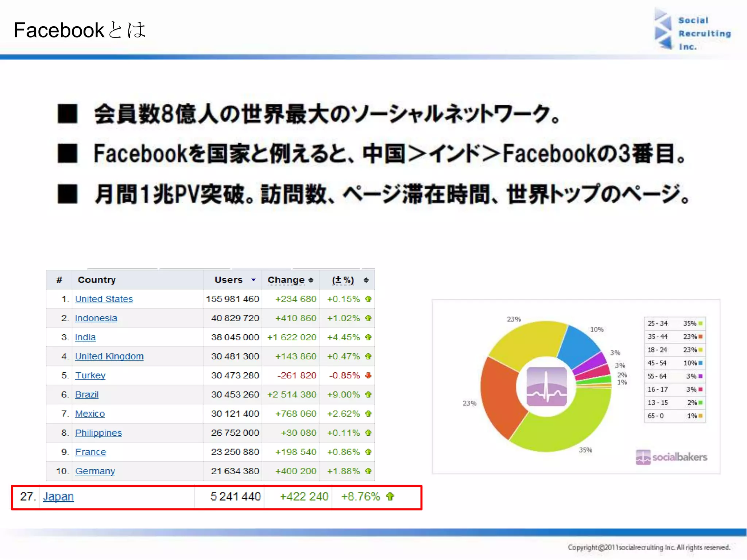Open the Japan country link
The width and height of the screenshot is (747, 560).
pos(58,497)
